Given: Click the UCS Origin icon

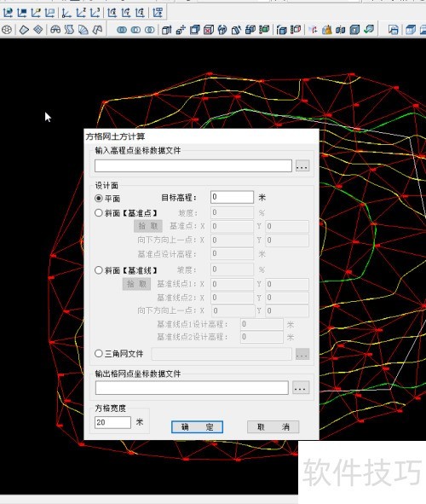Looking at the screenshot, I should (66, 13).
